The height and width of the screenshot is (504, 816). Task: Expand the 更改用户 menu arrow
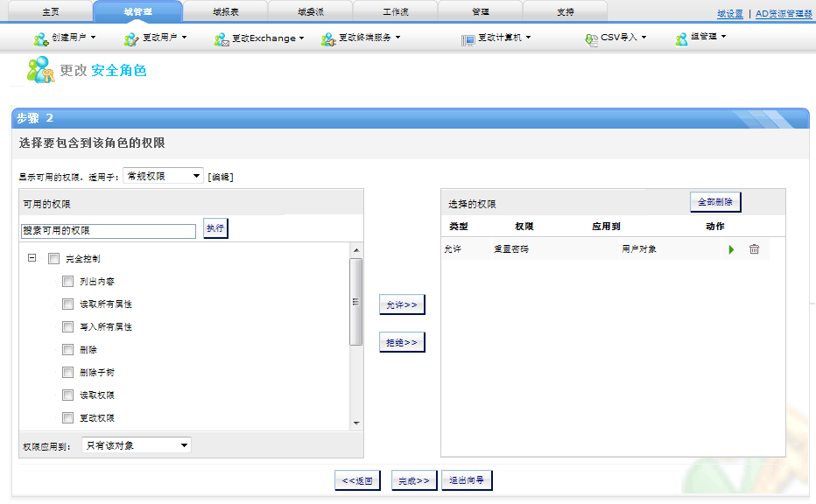click(184, 38)
